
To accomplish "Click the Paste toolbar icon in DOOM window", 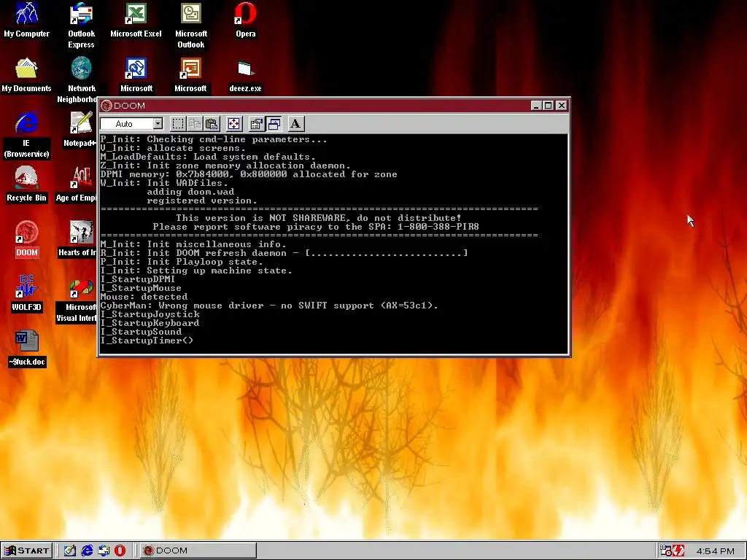I will (212, 124).
